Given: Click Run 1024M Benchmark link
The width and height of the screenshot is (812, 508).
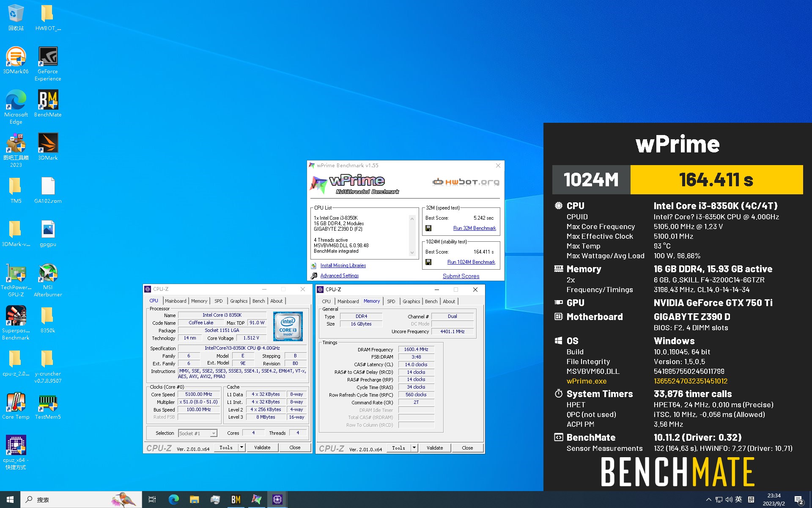Looking at the screenshot, I should (x=471, y=262).
